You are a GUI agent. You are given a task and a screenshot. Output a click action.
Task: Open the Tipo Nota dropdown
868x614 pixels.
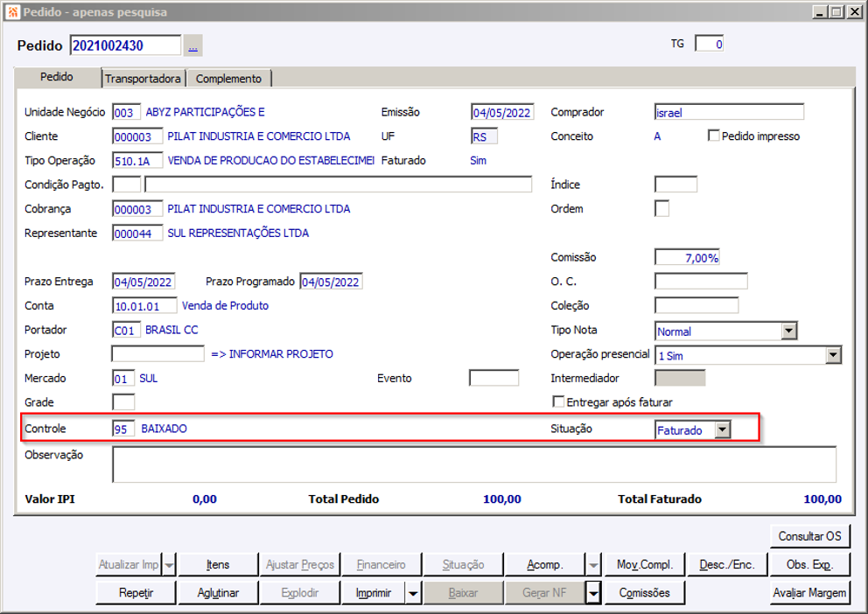pyautogui.click(x=789, y=331)
